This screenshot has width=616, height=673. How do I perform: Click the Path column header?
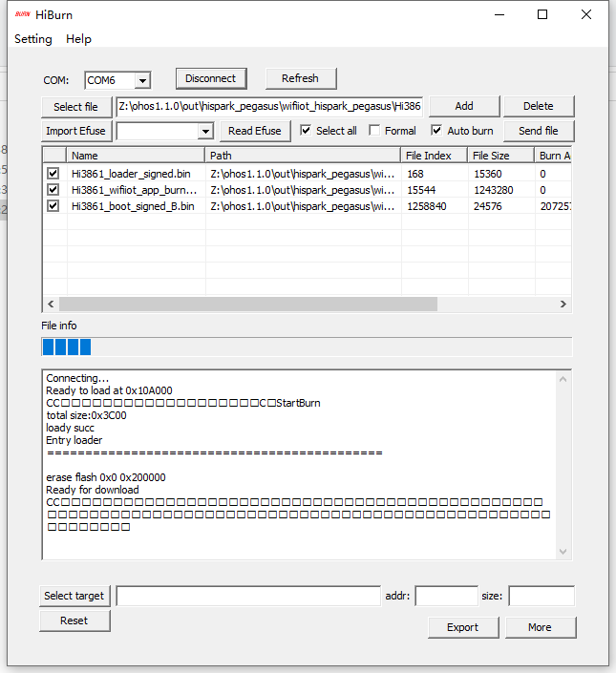tap(303, 156)
